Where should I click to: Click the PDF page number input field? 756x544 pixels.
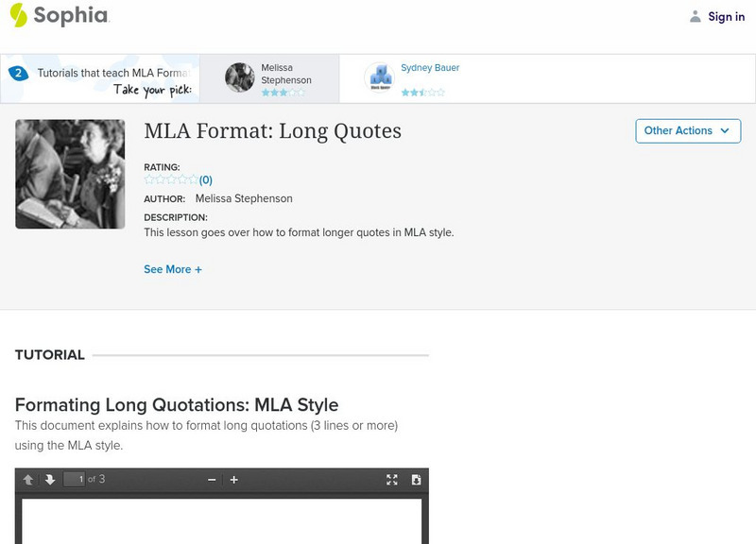click(x=75, y=480)
